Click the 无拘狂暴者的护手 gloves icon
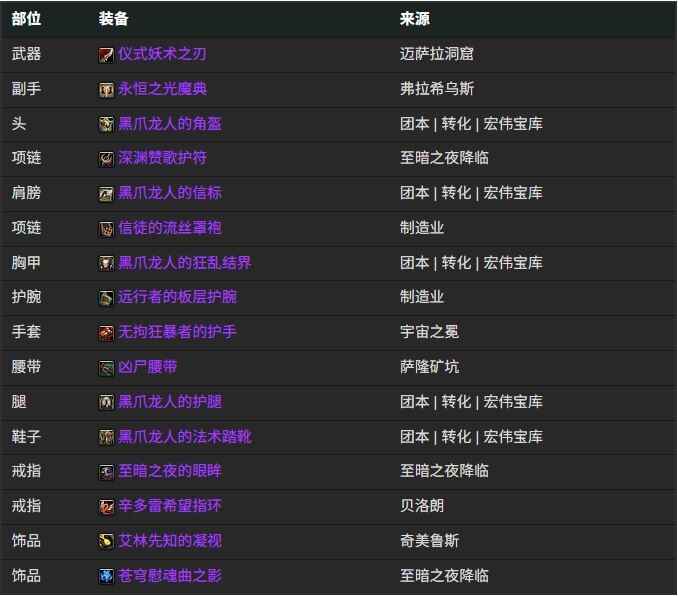 pos(106,333)
